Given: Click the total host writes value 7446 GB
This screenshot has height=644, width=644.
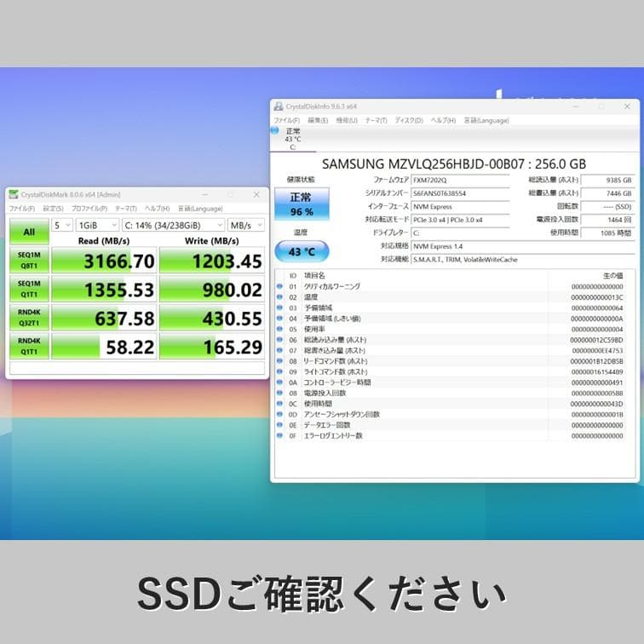Looking at the screenshot, I should pos(608,193).
